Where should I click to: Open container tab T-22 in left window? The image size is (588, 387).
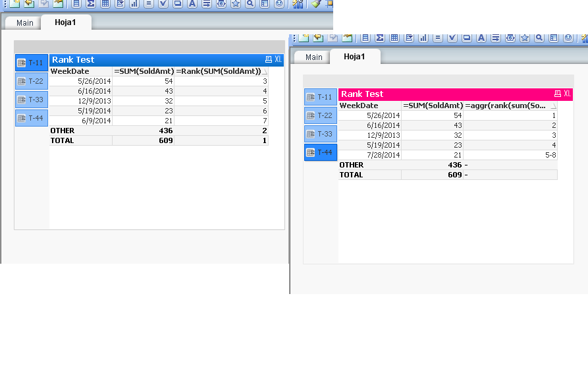click(32, 81)
